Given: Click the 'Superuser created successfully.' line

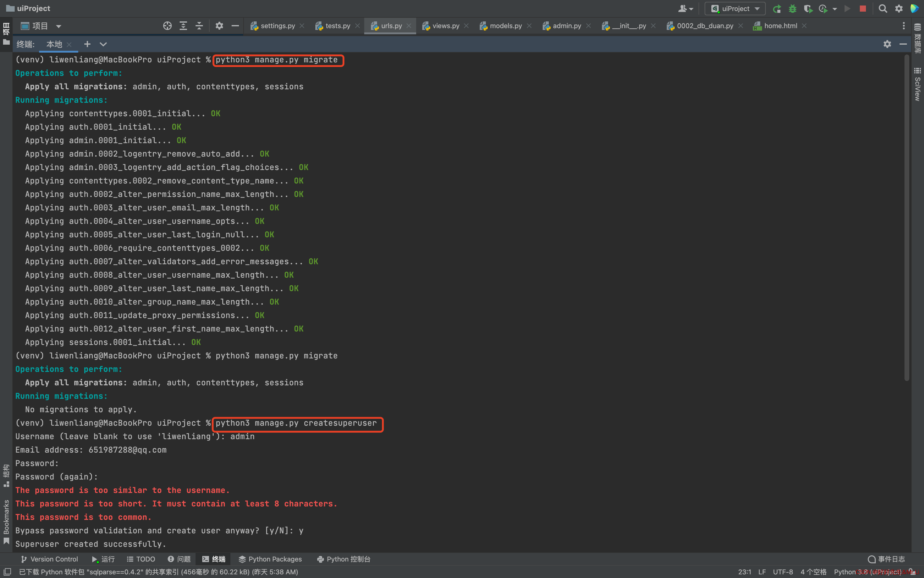Looking at the screenshot, I should [91, 544].
